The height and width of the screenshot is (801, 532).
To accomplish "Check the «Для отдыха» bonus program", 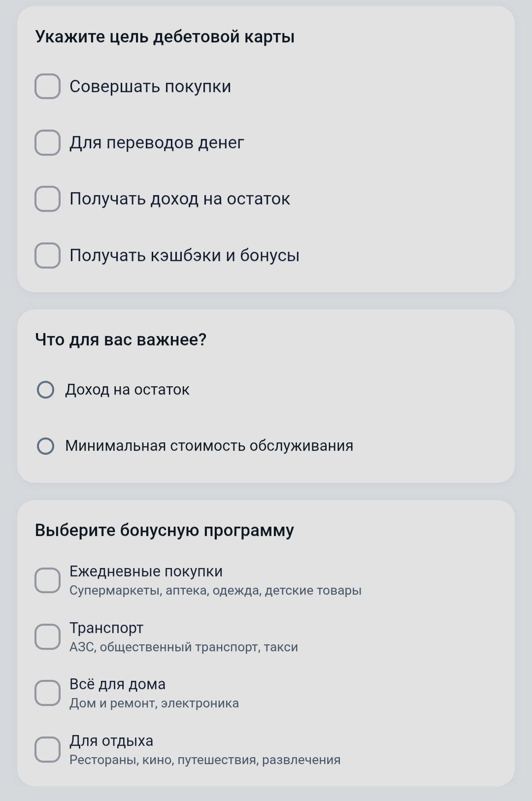I will tap(47, 749).
